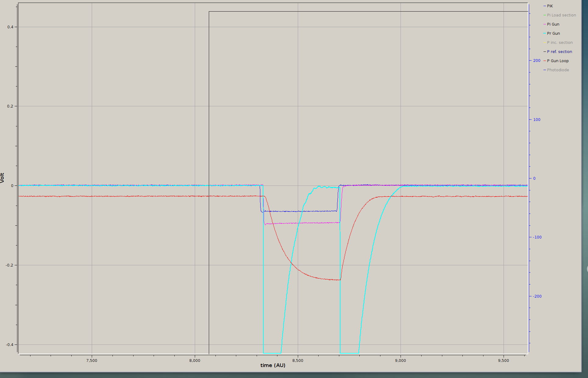Click the red P Gun Loop swatch
588x378 pixels.
tap(545, 61)
